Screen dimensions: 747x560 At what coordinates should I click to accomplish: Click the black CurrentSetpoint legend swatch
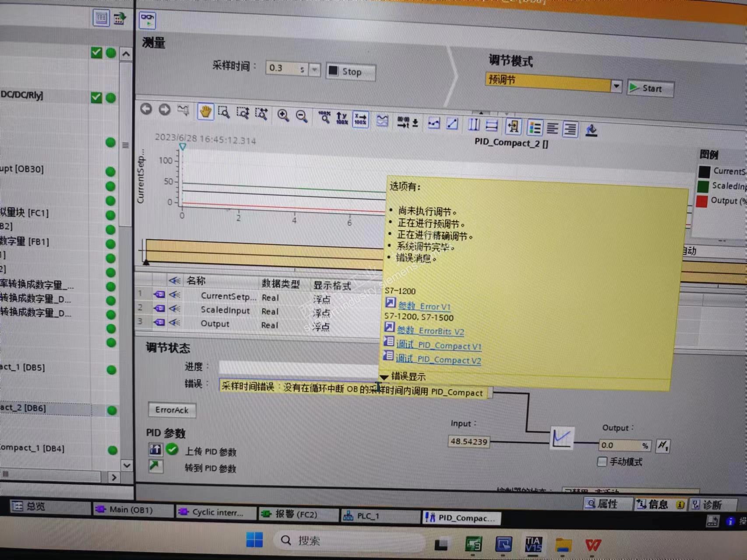(x=705, y=171)
